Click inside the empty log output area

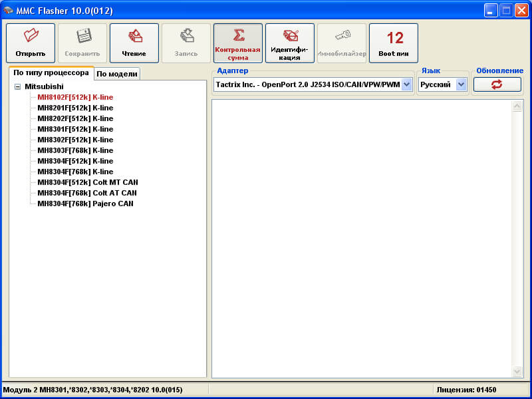coord(362,239)
